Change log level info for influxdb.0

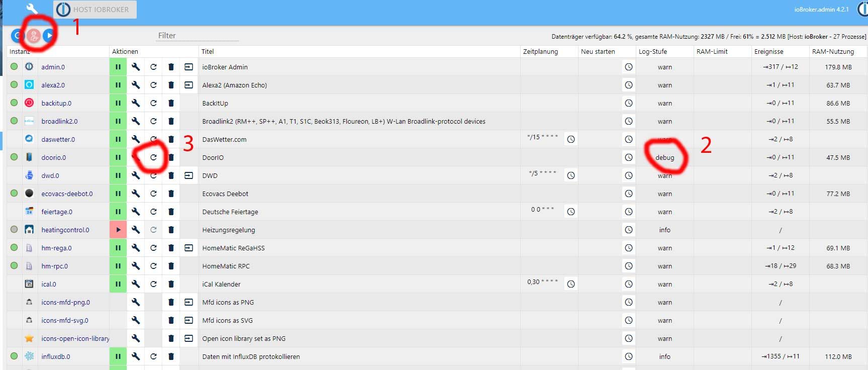pos(664,356)
